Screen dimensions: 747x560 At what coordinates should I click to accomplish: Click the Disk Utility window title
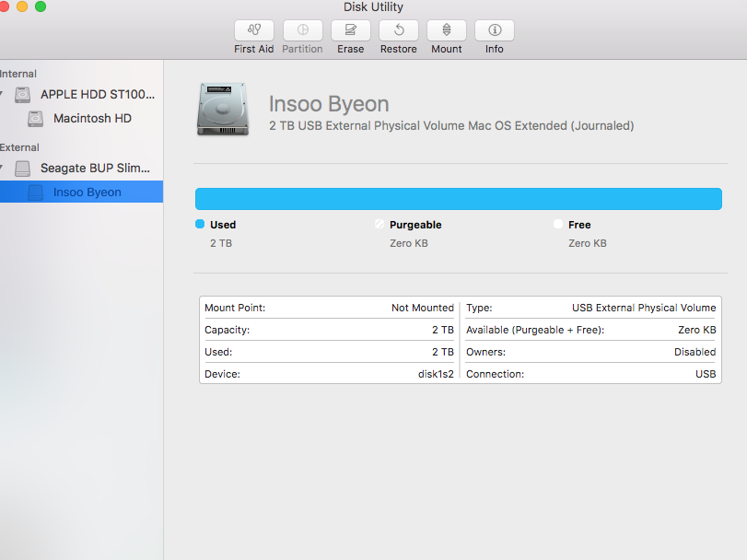click(x=374, y=7)
